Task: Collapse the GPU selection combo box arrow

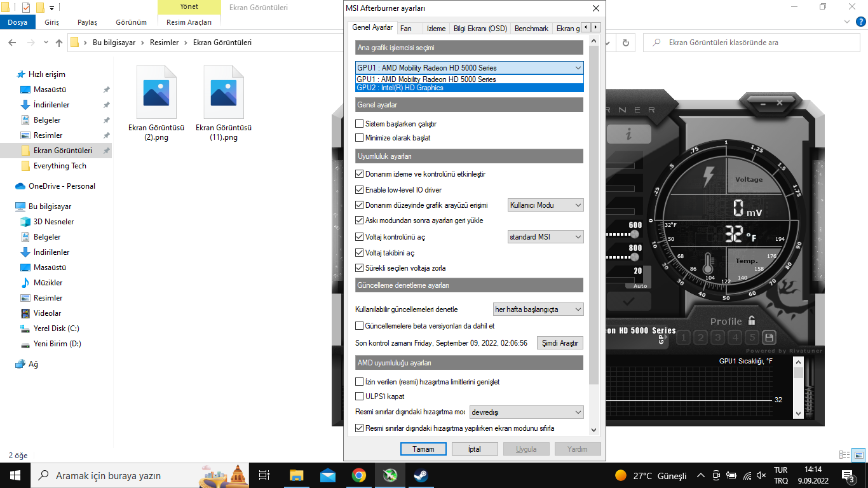Action: [x=578, y=68]
